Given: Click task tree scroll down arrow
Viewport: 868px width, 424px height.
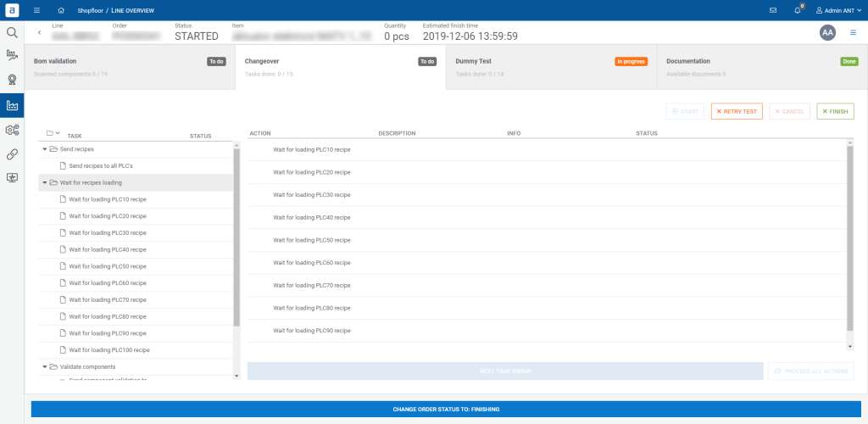Looking at the screenshot, I should [237, 376].
